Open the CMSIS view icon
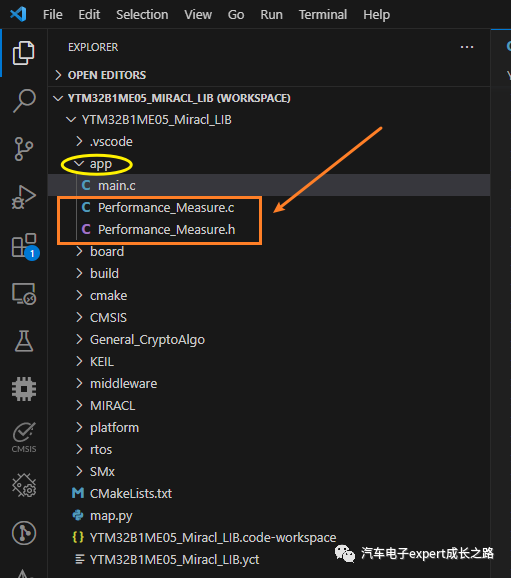The image size is (511, 578). point(24,437)
